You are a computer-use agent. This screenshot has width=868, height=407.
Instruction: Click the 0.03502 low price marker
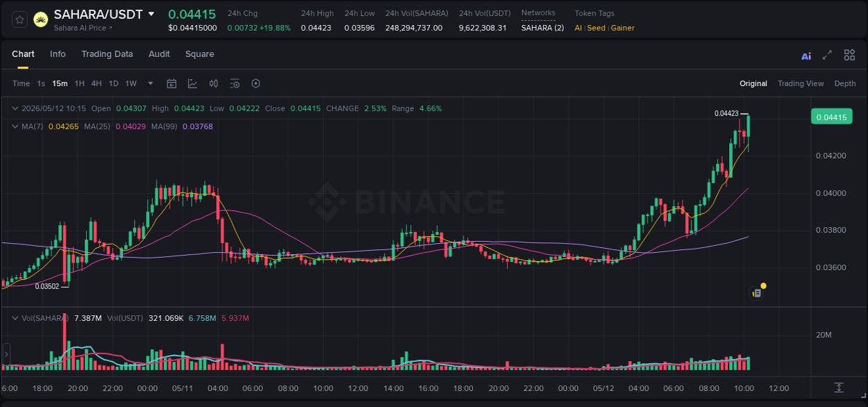(x=47, y=286)
